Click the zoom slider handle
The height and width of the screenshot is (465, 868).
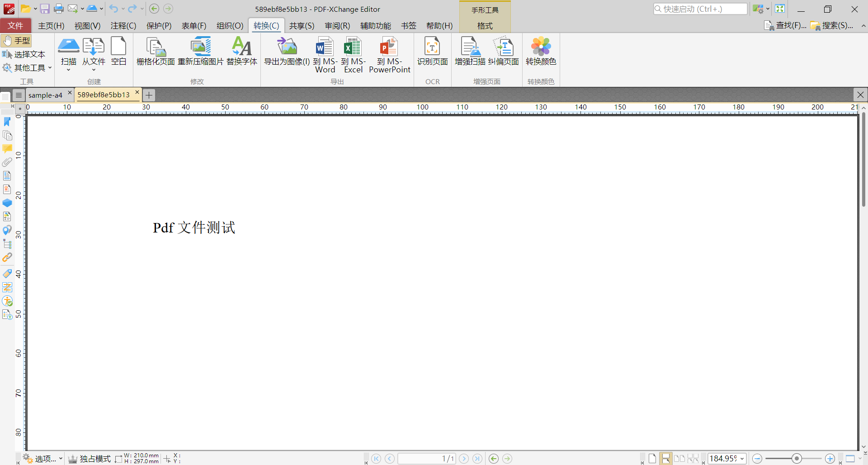pyautogui.click(x=797, y=459)
